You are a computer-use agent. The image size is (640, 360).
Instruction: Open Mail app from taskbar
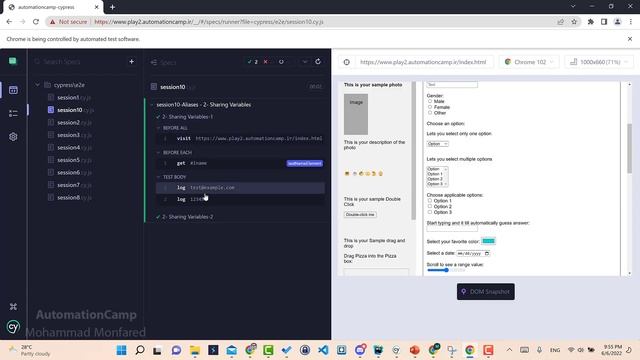(231, 350)
